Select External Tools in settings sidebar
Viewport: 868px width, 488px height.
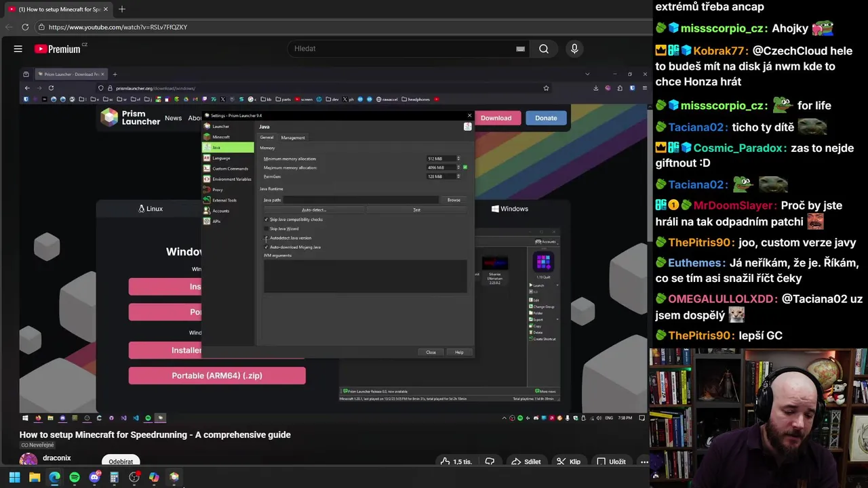[229, 200]
